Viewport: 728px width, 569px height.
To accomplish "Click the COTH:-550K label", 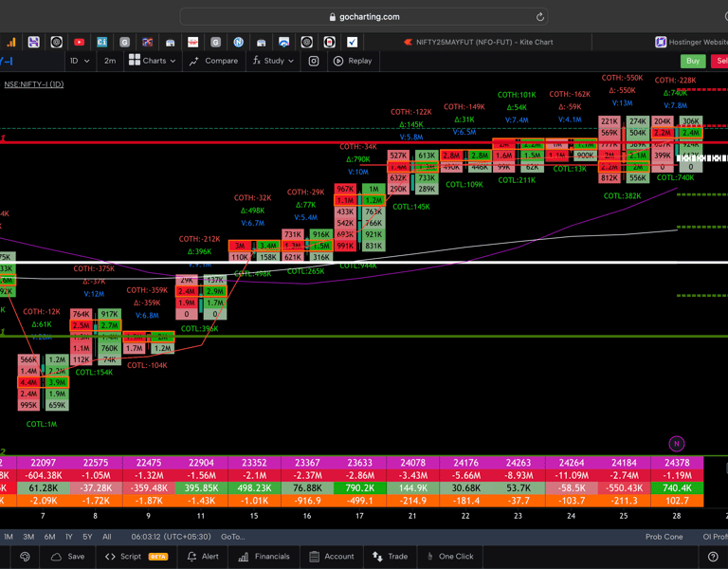I will point(622,78).
